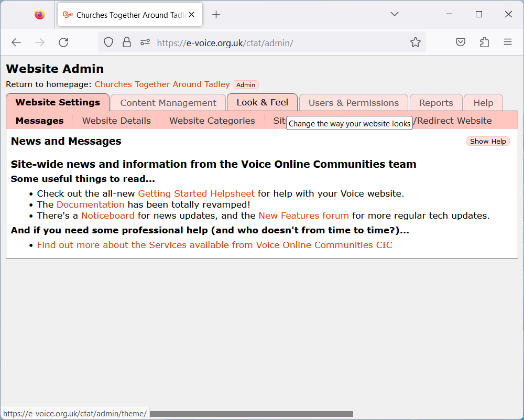This screenshot has width=524, height=420.
Task: Open the tracking protection shield icon
Action: tap(108, 42)
